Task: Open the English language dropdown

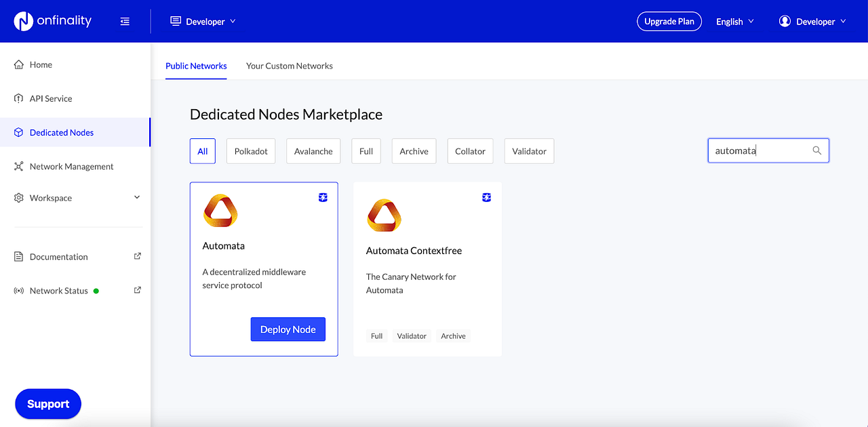Action: (x=734, y=22)
